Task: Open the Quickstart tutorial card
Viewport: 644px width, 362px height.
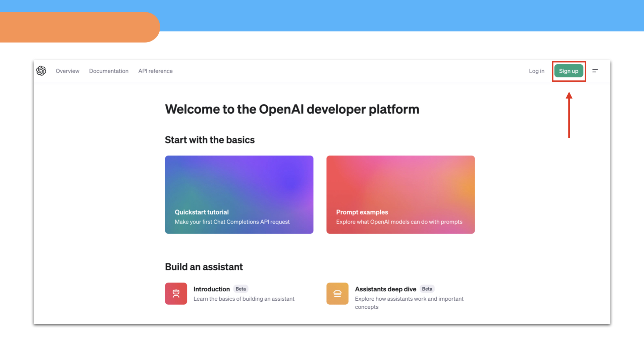Action: [239, 194]
